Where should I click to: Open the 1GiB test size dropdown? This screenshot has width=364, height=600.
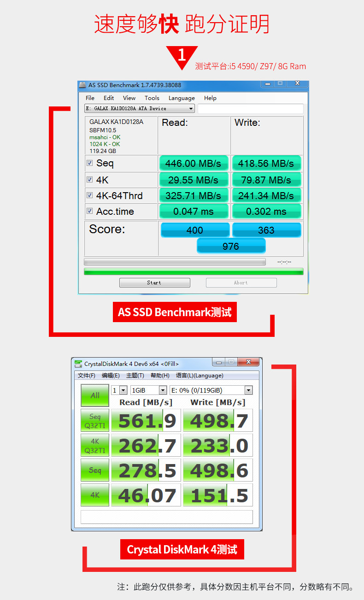click(149, 390)
